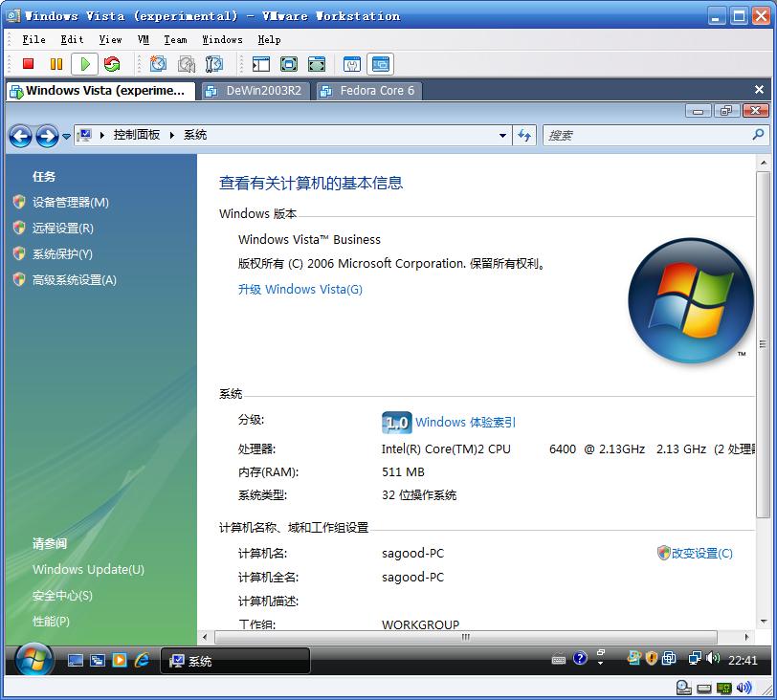The width and height of the screenshot is (777, 700).
Task: Open the security shield alert in tray
Action: pyautogui.click(x=652, y=658)
